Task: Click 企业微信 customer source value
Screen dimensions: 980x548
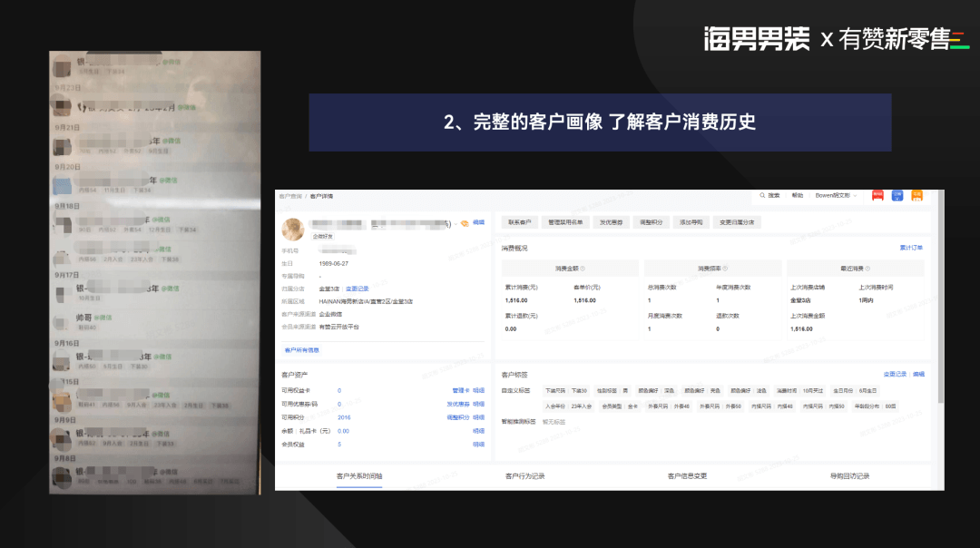Action: pyautogui.click(x=330, y=314)
